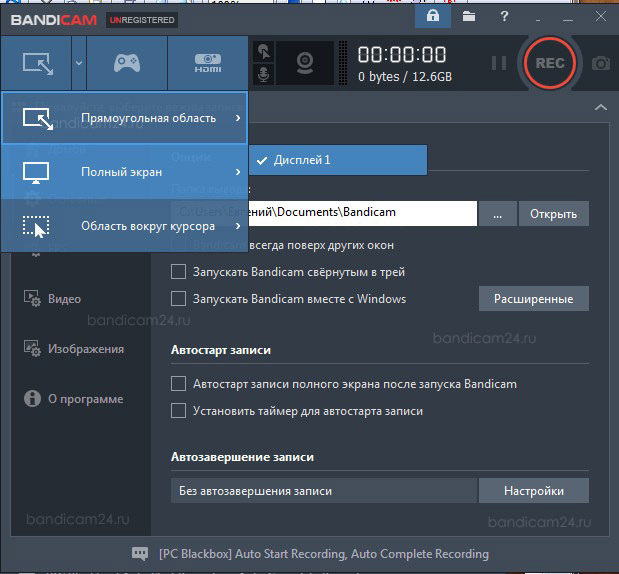Open autocomplete Настройки button

534,491
